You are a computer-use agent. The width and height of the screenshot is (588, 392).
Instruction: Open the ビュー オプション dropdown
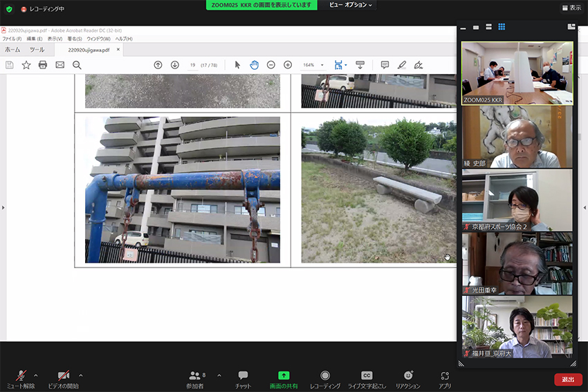tap(351, 5)
